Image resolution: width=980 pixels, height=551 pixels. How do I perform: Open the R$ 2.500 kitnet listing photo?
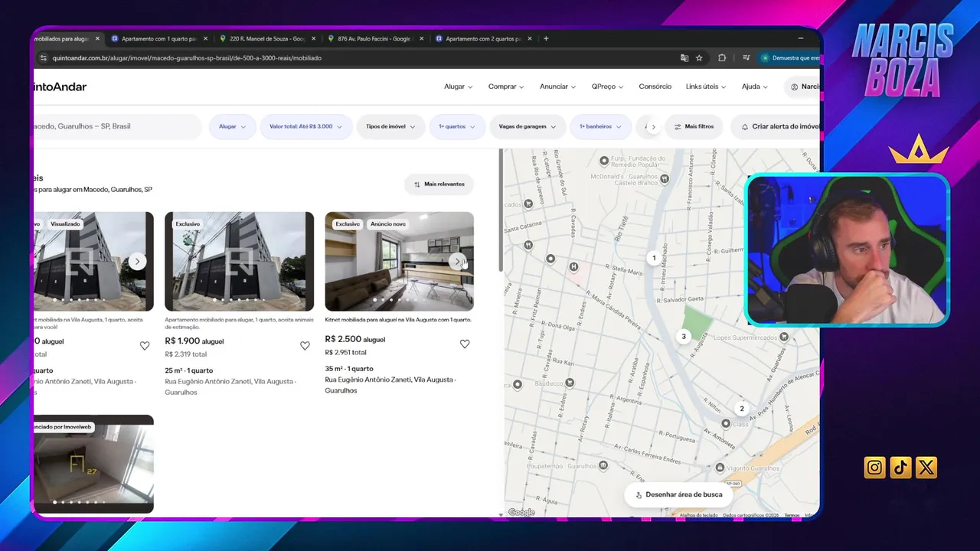click(x=399, y=262)
